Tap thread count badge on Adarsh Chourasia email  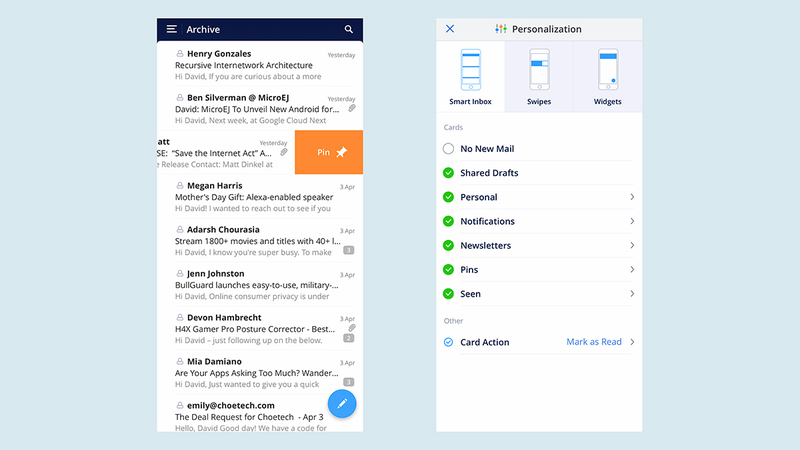click(x=348, y=250)
